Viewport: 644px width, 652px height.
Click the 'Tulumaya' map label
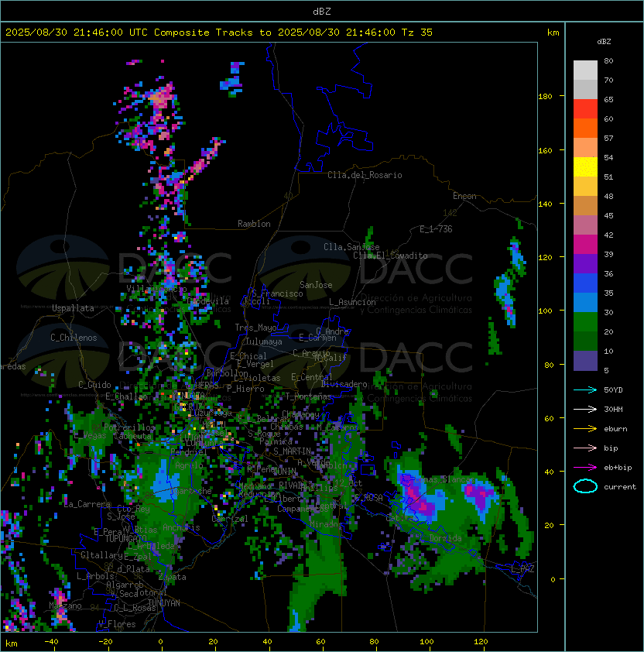point(264,341)
